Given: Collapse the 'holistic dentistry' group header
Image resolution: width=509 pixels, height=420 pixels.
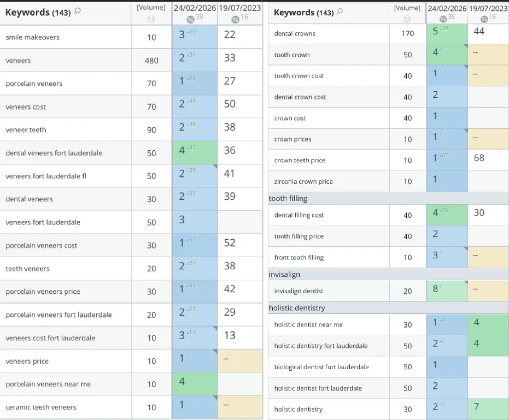Looking at the screenshot, I should click(296, 308).
